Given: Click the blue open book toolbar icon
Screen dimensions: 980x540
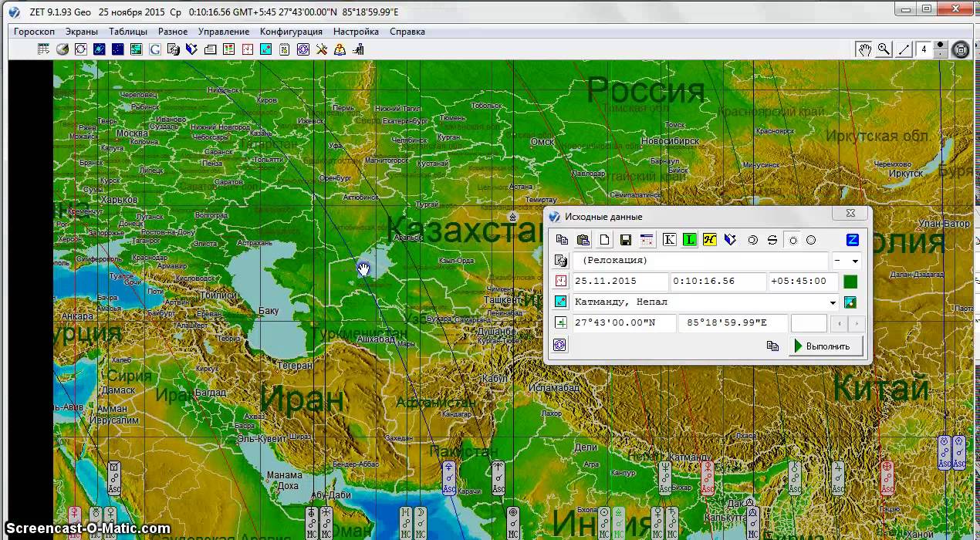Looking at the screenshot, I should click(192, 49).
